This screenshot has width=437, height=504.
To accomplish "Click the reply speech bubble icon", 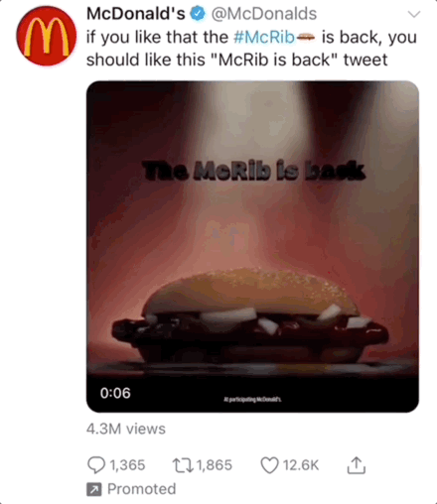I will [96, 465].
